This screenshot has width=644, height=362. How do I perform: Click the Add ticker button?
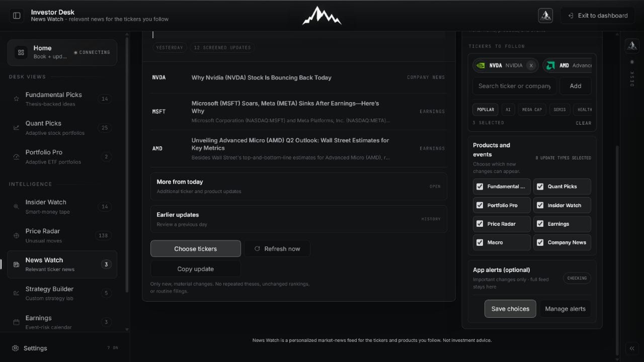(576, 86)
